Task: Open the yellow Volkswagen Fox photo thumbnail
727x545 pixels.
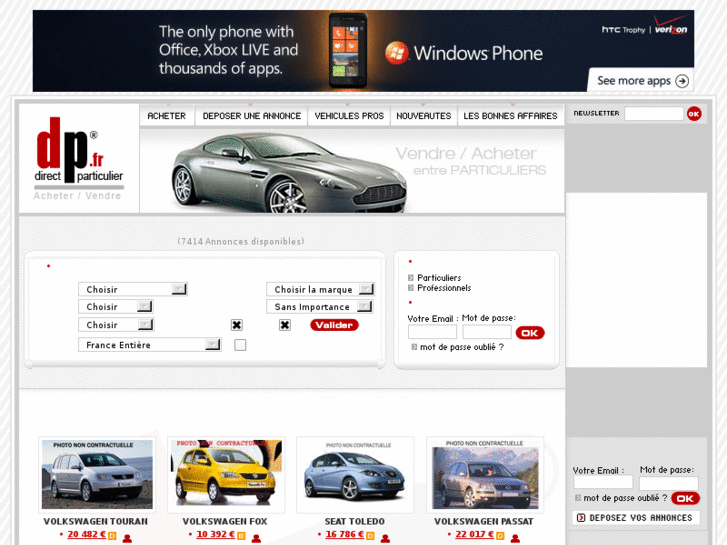Action: pyautogui.click(x=226, y=474)
